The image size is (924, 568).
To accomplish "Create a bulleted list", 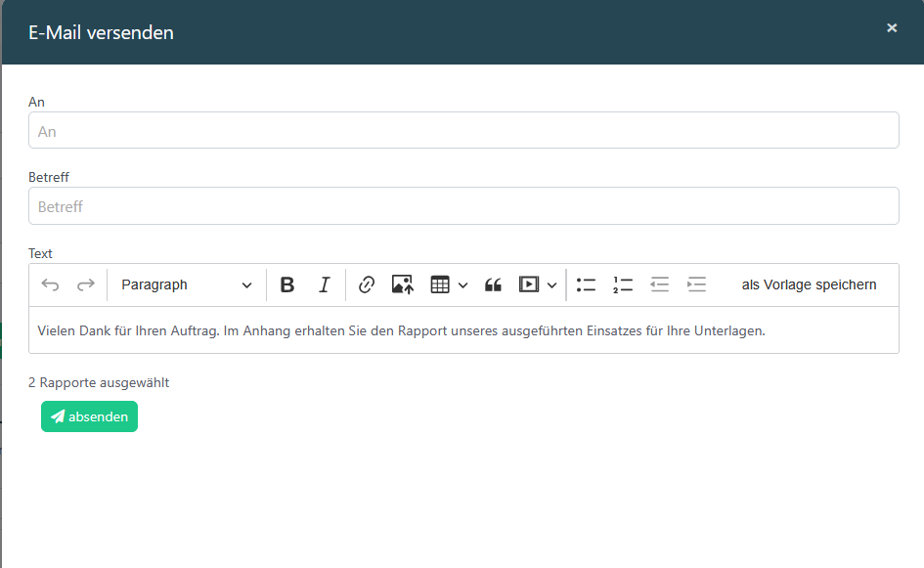I will (x=586, y=285).
